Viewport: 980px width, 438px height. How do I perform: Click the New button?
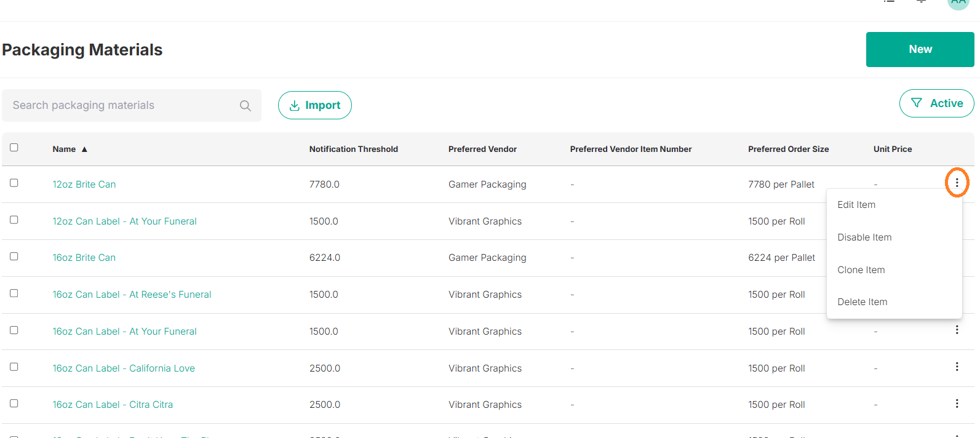click(920, 49)
